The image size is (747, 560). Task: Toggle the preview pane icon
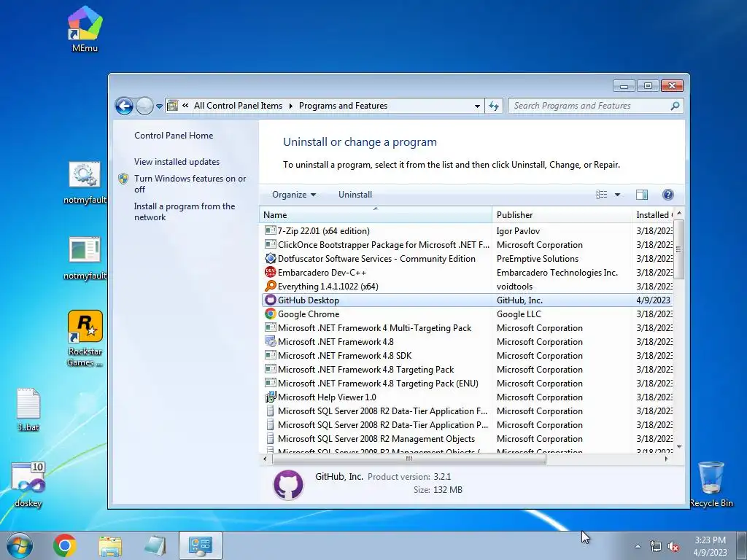pyautogui.click(x=642, y=194)
